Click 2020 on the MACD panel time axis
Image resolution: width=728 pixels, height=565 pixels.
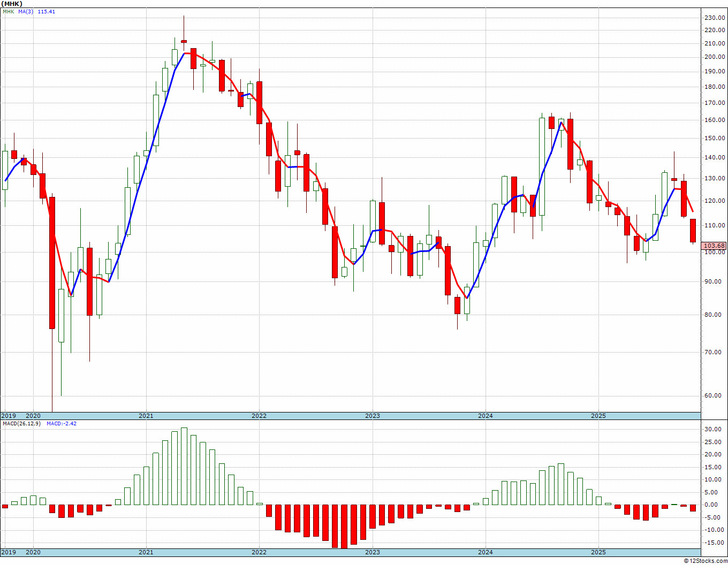tap(33, 553)
